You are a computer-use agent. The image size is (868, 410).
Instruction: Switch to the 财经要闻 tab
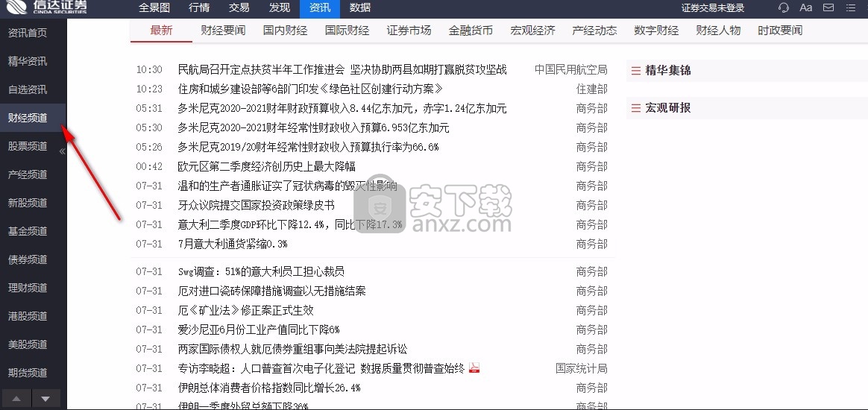tap(223, 31)
